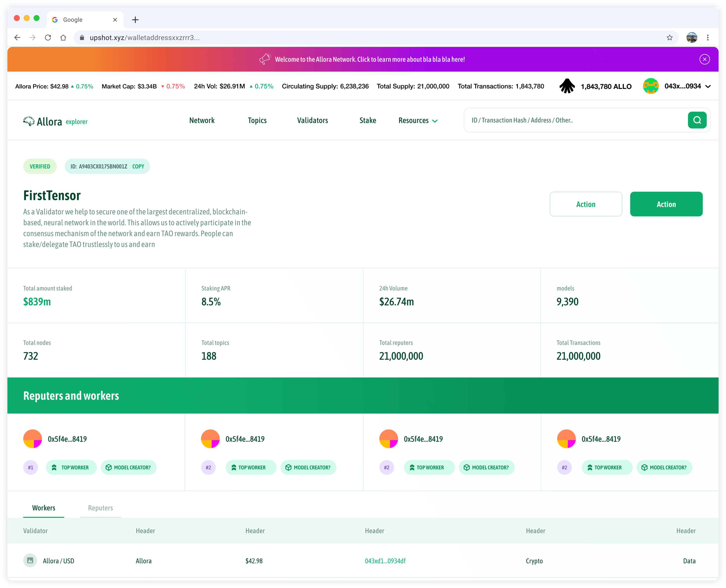The image size is (726, 588).
Task: Click the Staking APR 8.5% value
Action: (x=211, y=301)
